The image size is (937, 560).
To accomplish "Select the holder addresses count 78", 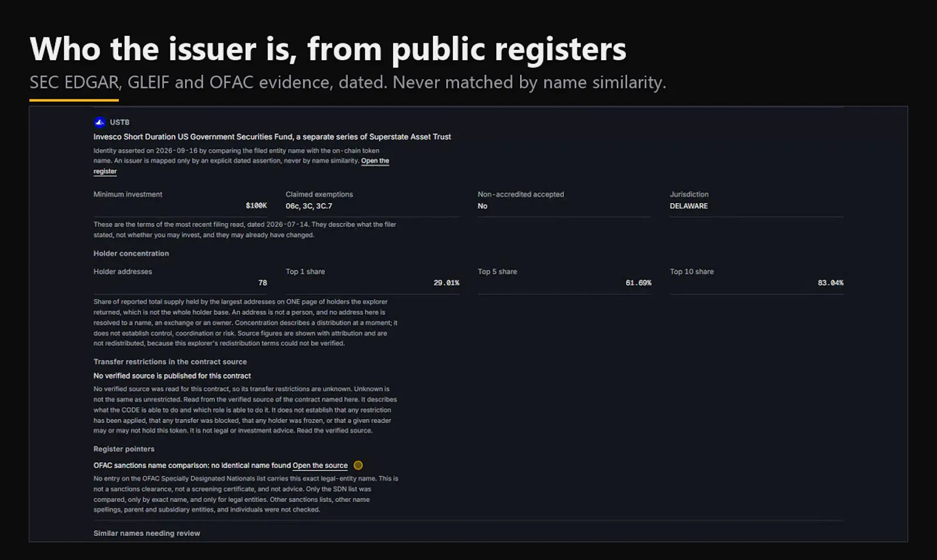I will (262, 283).
